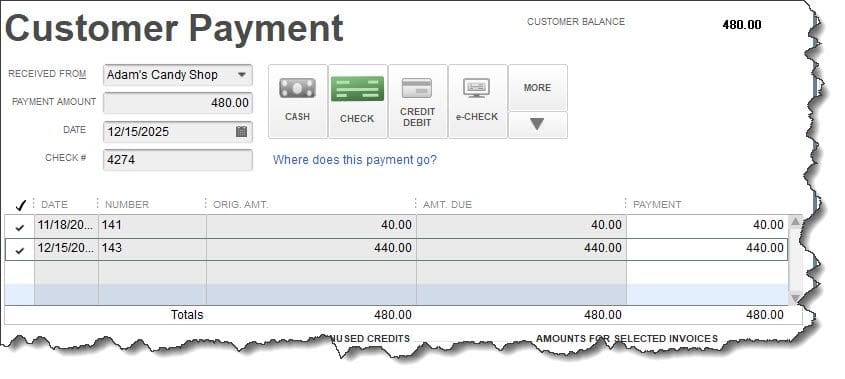Select invoice number 143 cell
The width and height of the screenshot is (845, 379).
coord(153,249)
